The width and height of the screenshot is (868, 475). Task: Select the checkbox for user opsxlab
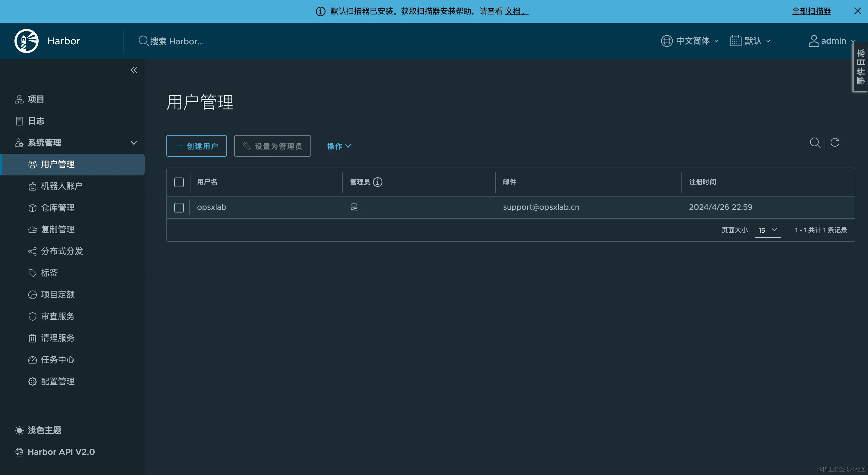pos(179,208)
